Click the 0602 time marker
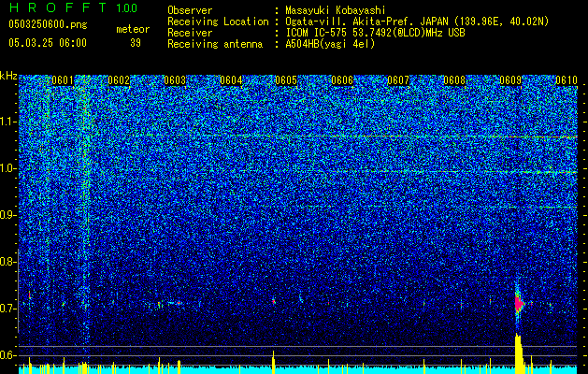This screenshot has height=374, width=588. pos(119,80)
